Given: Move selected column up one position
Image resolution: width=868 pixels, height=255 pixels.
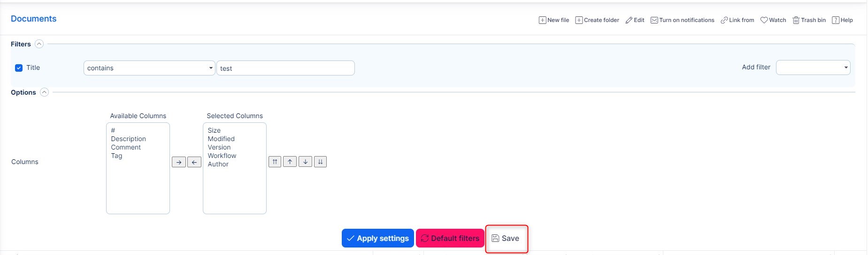Looking at the screenshot, I should pos(290,162).
